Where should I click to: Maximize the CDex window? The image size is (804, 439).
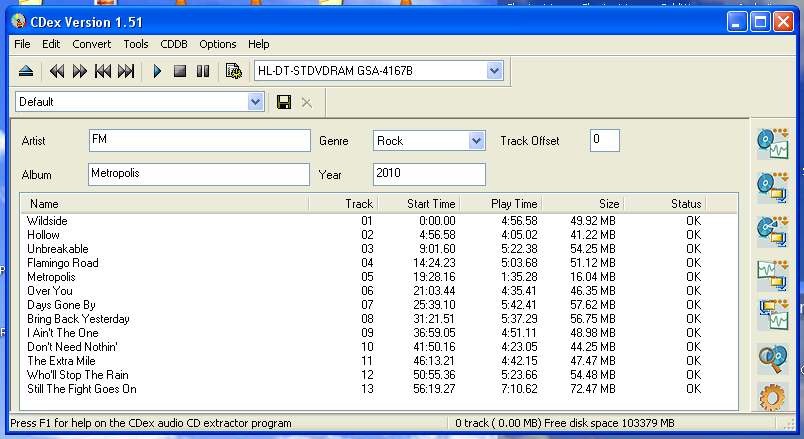760,22
